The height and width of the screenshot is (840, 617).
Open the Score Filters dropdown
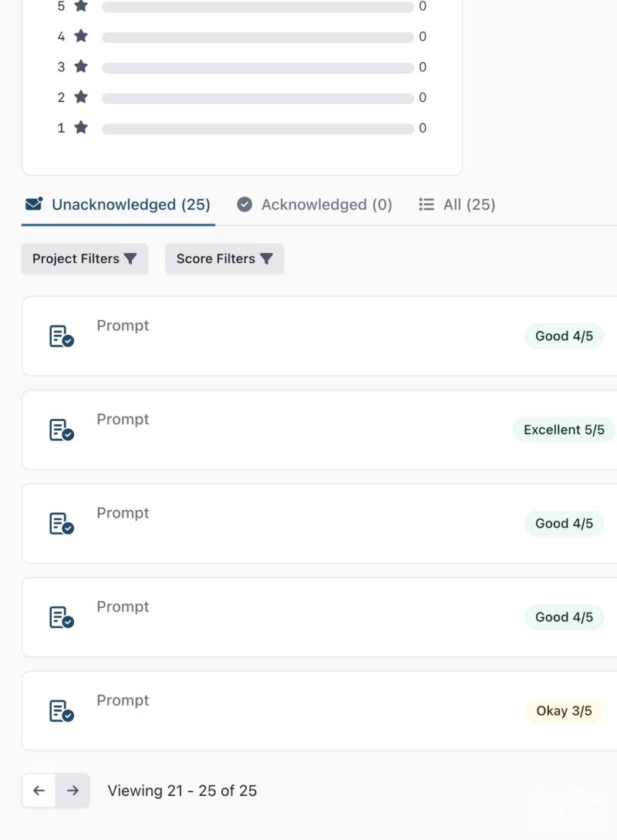224,259
